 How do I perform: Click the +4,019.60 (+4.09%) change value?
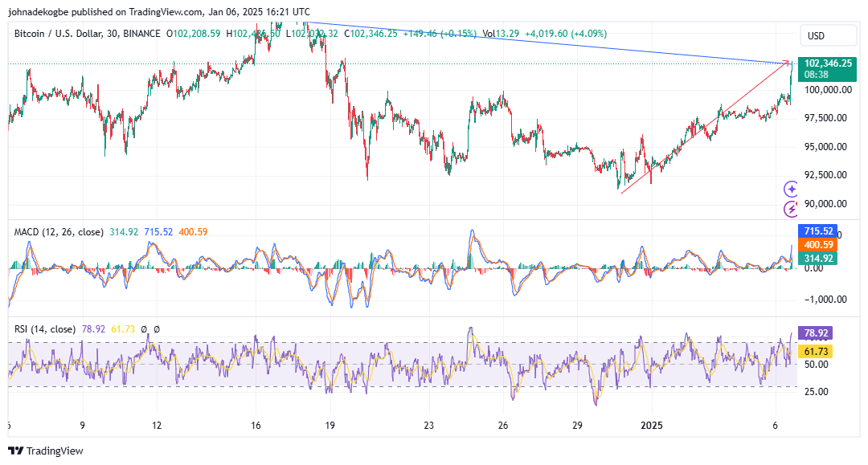(566, 34)
